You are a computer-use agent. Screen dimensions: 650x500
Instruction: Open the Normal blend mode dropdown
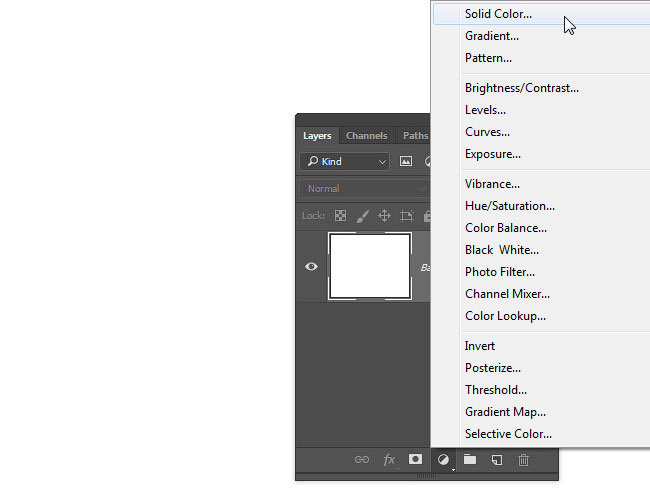tap(365, 189)
